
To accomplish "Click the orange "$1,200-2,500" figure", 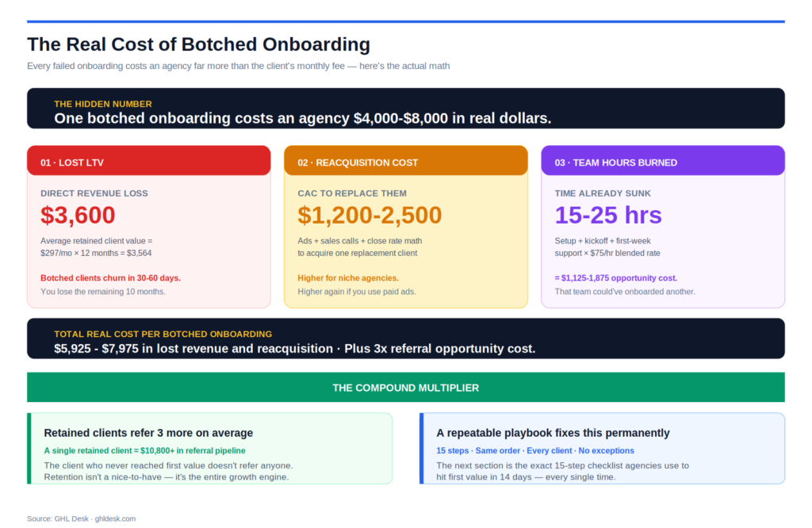I will 370,215.
